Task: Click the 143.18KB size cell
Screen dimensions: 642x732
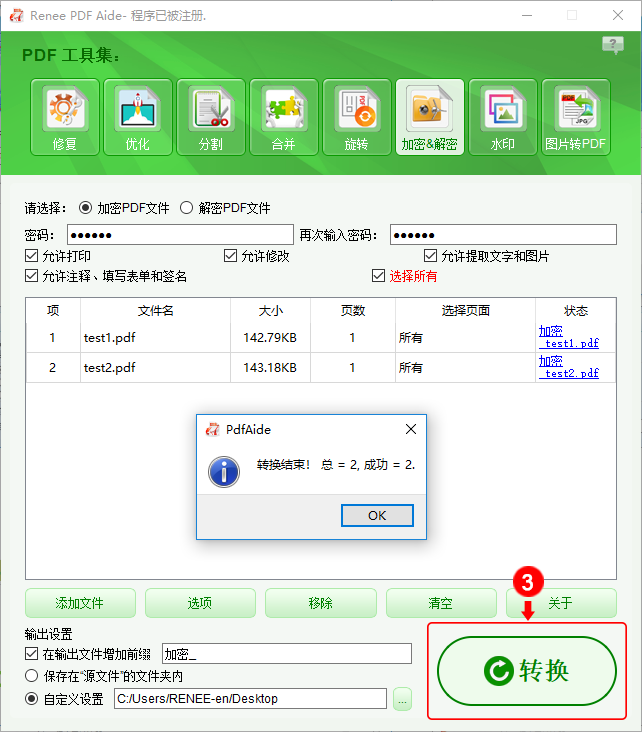Action: coord(270,367)
